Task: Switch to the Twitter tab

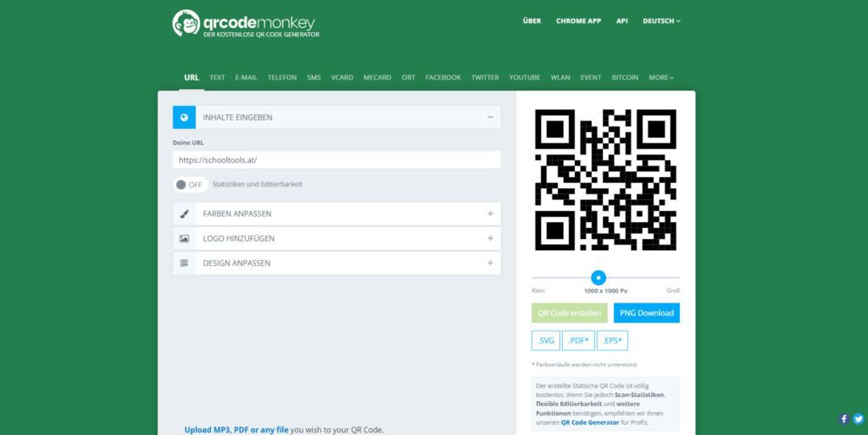Action: [x=485, y=77]
